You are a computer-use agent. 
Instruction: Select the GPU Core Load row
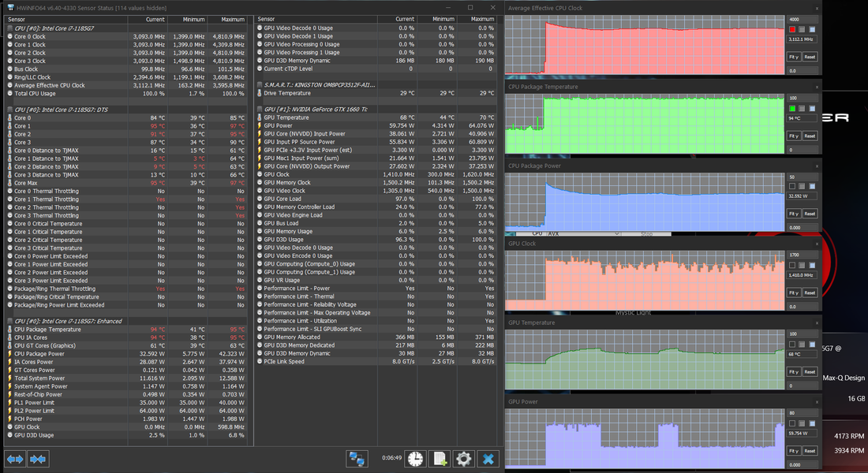[376, 199]
